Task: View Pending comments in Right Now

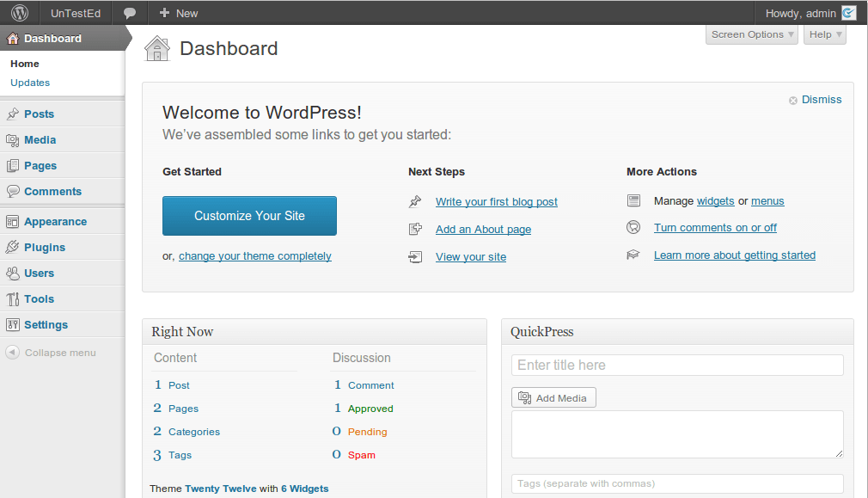Action: 368,432
